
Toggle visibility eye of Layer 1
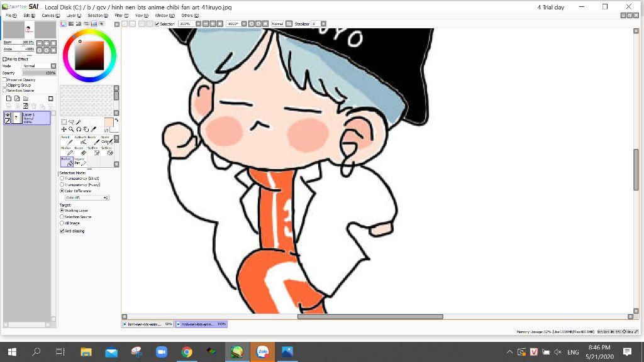click(x=8, y=115)
